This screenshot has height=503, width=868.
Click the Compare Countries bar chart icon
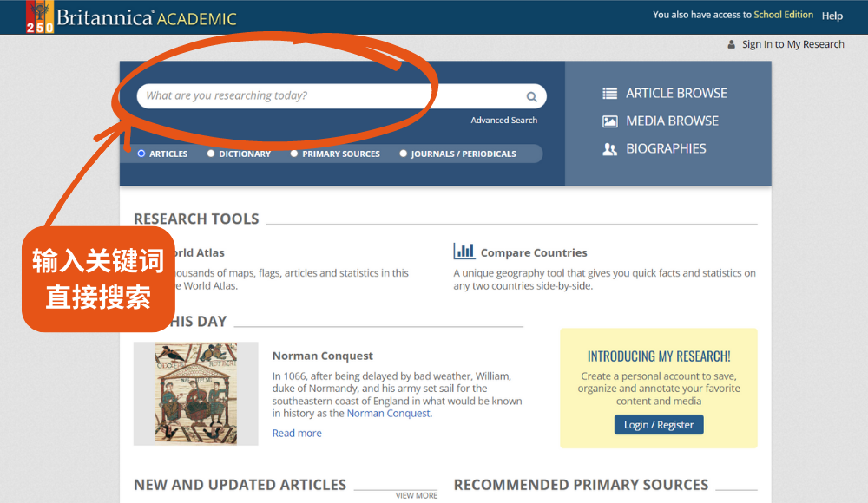[464, 251]
